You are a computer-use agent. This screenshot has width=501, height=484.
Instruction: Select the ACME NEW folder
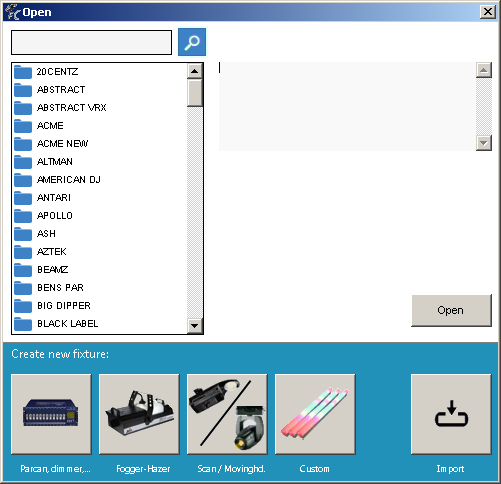(x=100, y=144)
